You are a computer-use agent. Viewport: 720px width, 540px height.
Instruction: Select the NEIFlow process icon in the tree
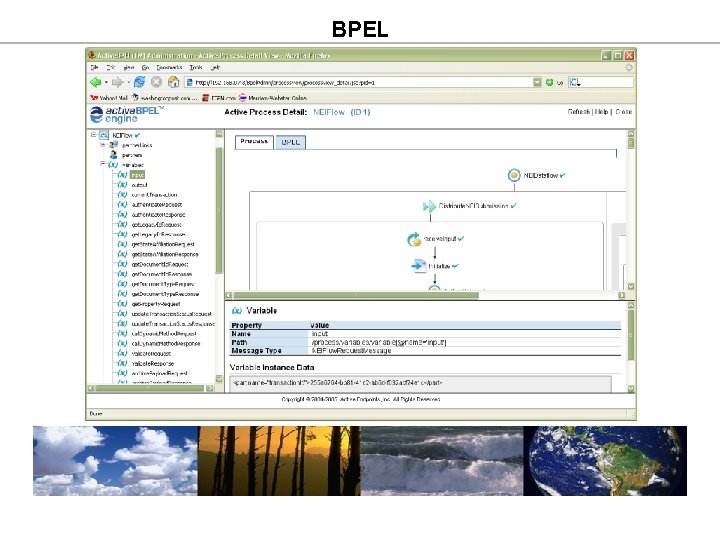pyautogui.click(x=104, y=135)
